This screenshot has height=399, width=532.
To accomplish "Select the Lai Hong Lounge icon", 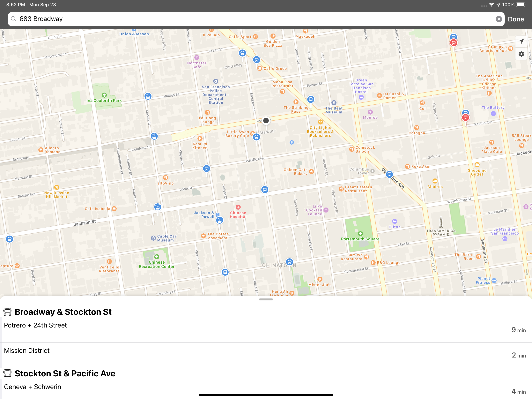I will pos(207,112).
